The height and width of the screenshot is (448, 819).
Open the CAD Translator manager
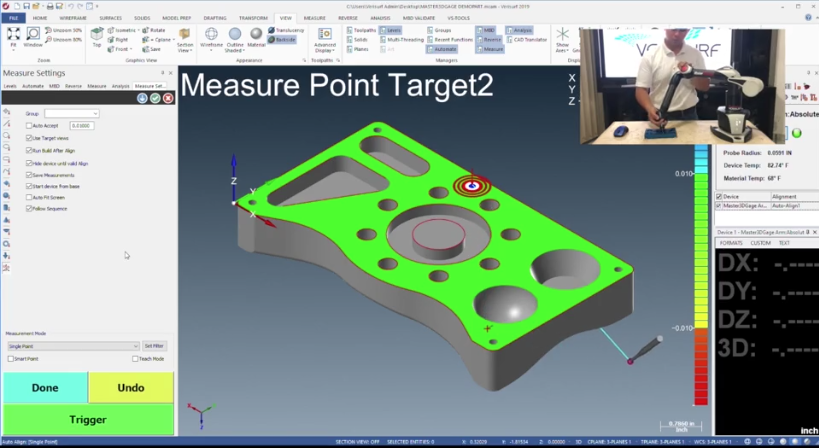click(526, 40)
